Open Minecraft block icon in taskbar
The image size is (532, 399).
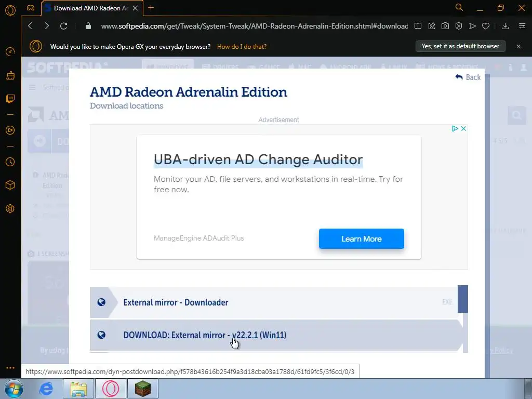pyautogui.click(x=142, y=389)
